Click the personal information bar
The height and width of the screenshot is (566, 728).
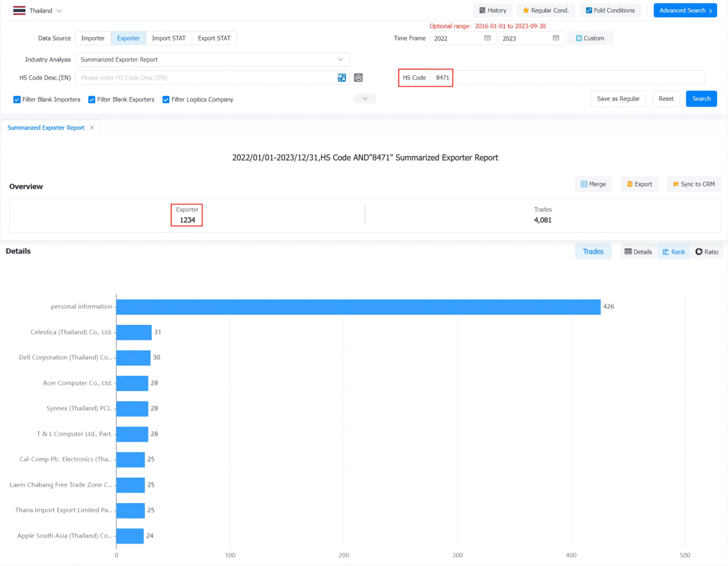pyautogui.click(x=359, y=306)
